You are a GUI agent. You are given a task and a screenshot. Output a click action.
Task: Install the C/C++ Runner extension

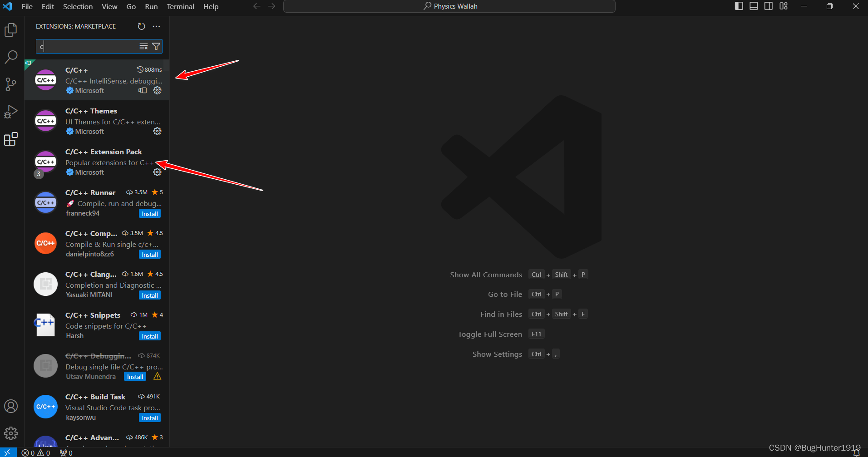point(150,214)
